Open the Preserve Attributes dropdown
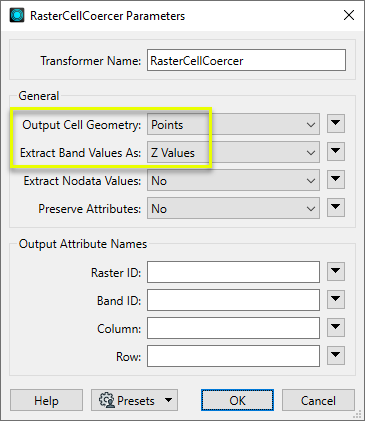This screenshot has width=365, height=421. pyautogui.click(x=233, y=208)
